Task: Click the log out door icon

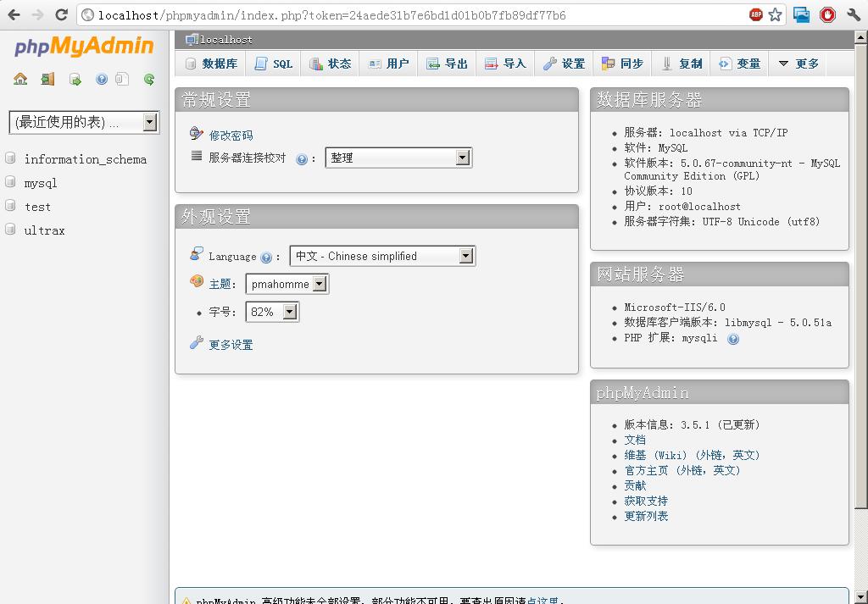Action: tap(47, 79)
